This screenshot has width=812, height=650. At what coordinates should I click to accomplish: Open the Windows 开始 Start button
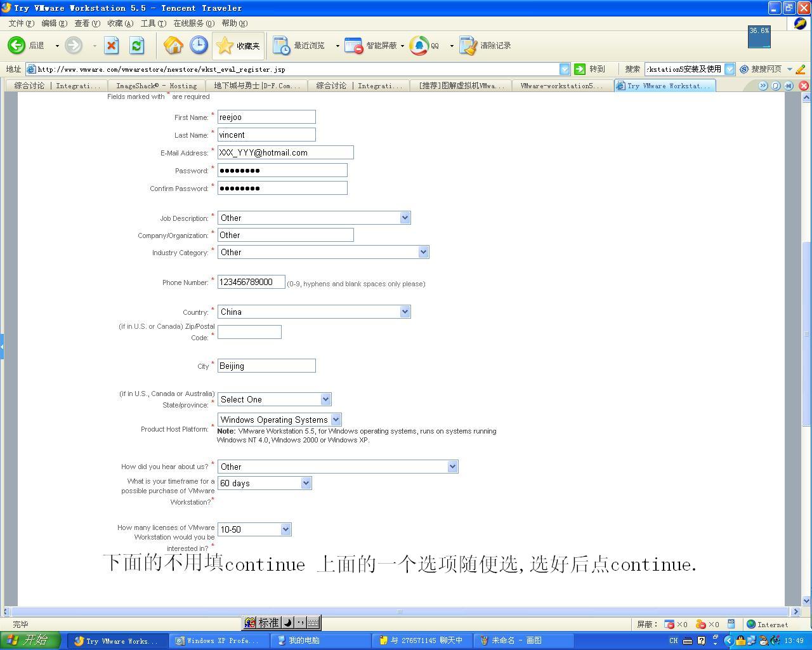(30, 640)
